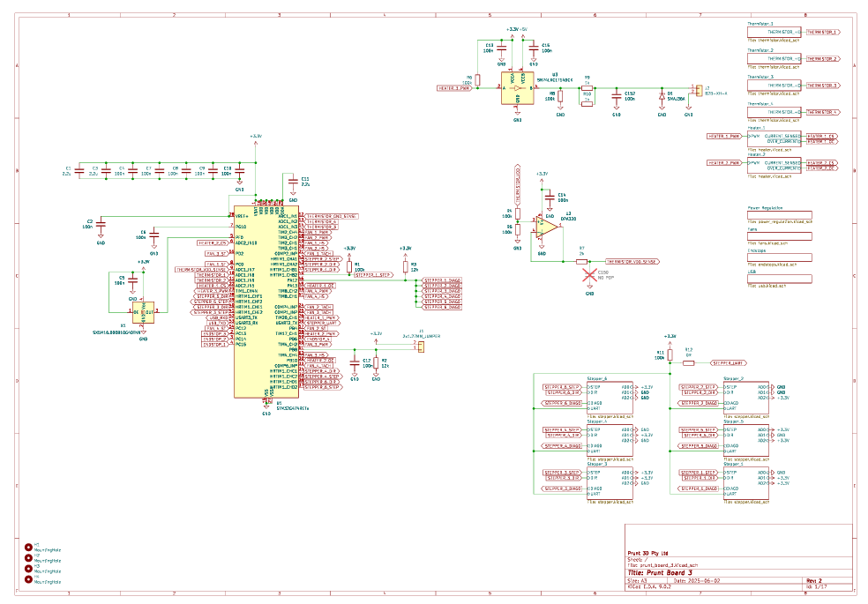Click the 'OPA330' value text
The image size is (868, 604).
point(568,219)
